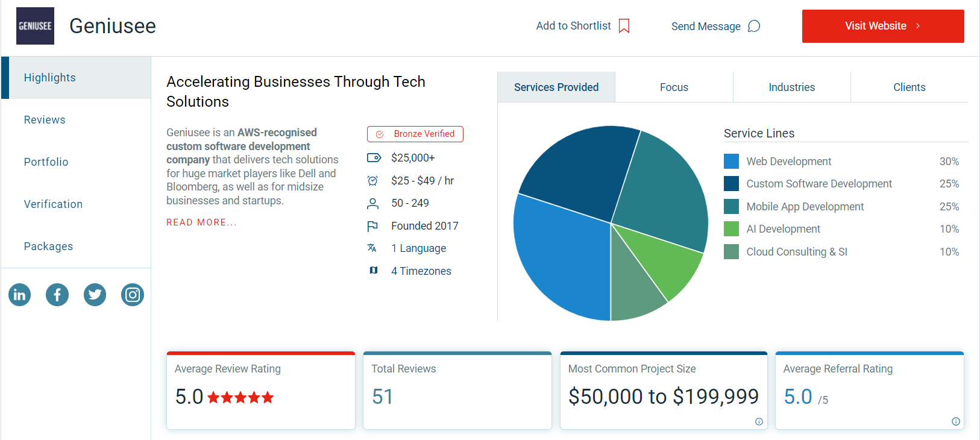Click the Service Lines heading
This screenshot has width=980, height=440.
pyautogui.click(x=759, y=133)
